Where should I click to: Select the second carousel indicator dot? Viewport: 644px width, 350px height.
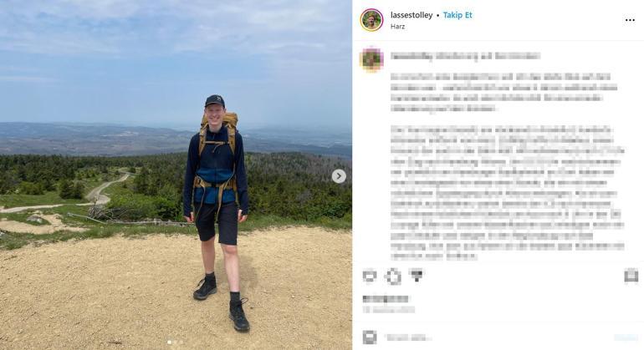pos(176,342)
